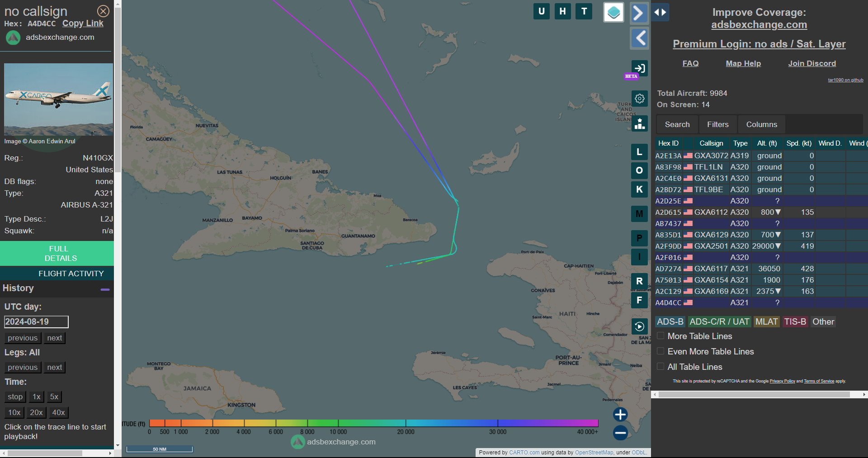Toggle sidebar width with double-arrow icon
The image size is (868, 458).
click(660, 12)
